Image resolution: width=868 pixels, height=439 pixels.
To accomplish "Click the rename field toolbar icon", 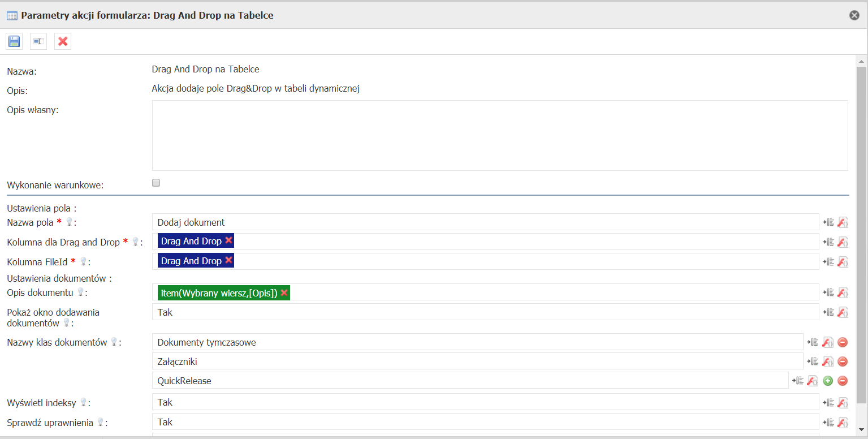I will coord(38,41).
